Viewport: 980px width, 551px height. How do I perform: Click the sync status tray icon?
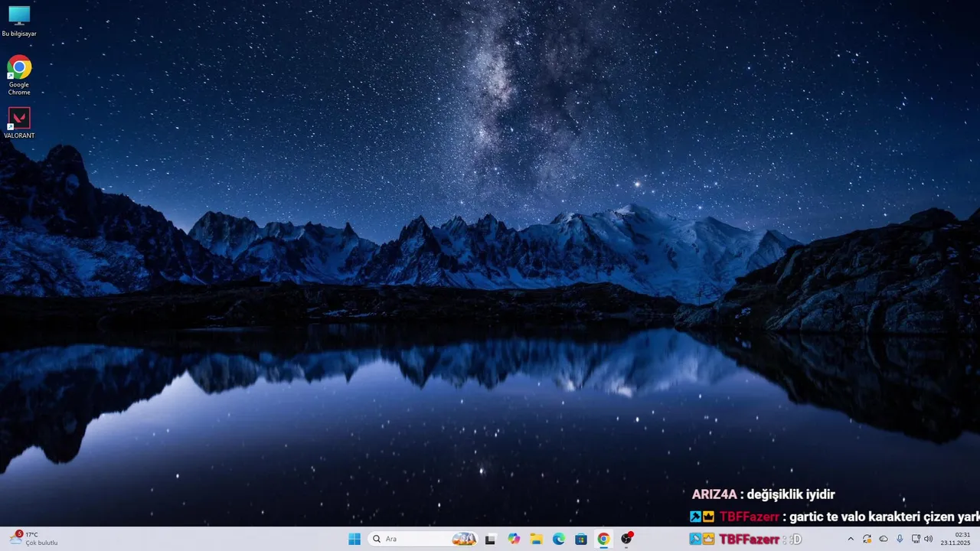click(867, 539)
